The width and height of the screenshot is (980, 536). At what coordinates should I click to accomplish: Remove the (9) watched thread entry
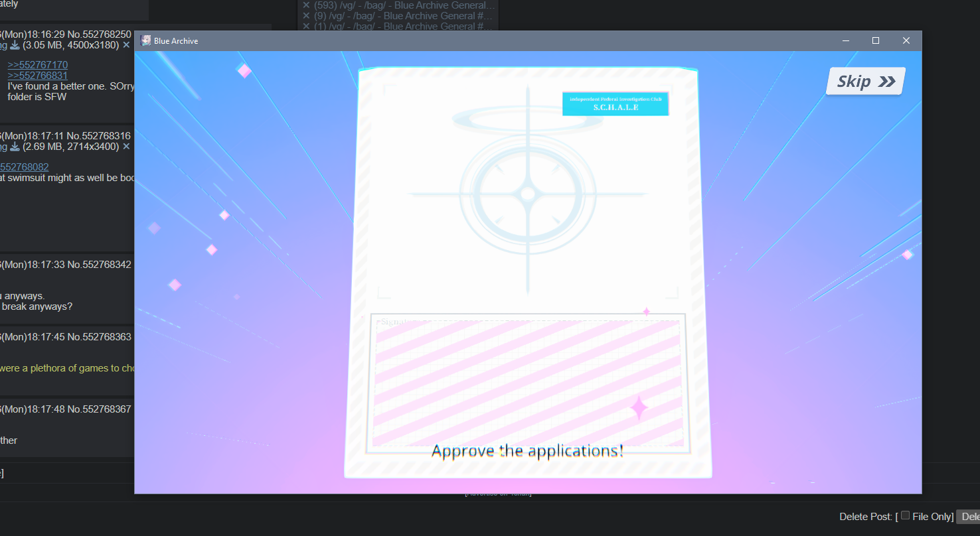tap(306, 16)
